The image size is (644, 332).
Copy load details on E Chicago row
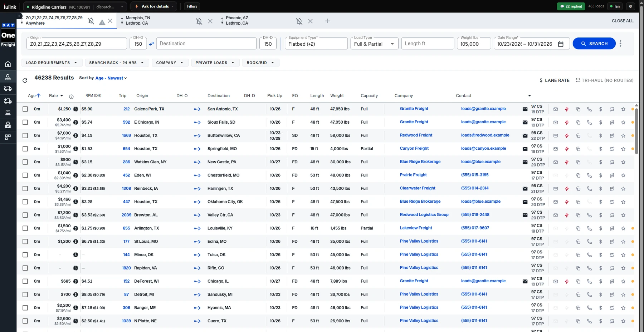[x=578, y=123]
